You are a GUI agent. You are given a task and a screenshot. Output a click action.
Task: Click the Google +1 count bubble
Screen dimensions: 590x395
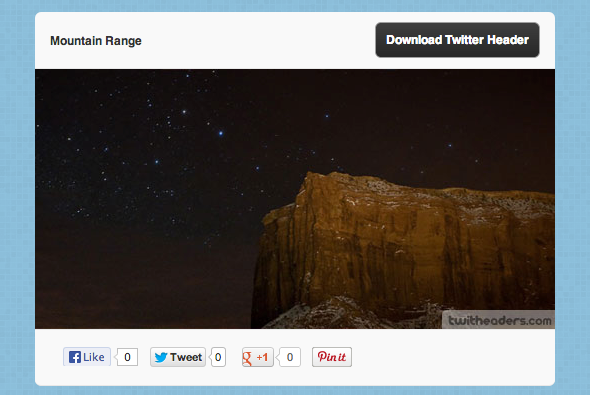(290, 357)
